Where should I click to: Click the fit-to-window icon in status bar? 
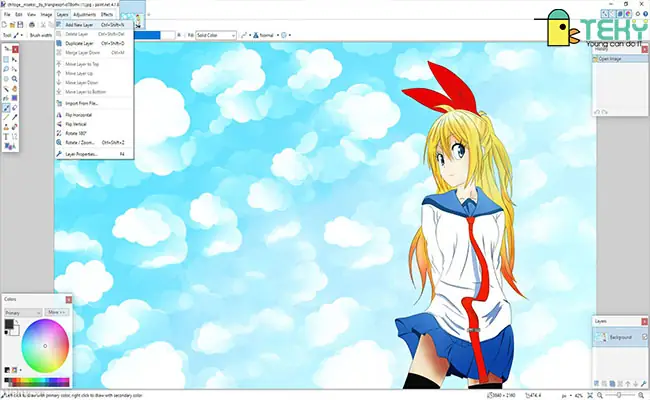[591, 395]
